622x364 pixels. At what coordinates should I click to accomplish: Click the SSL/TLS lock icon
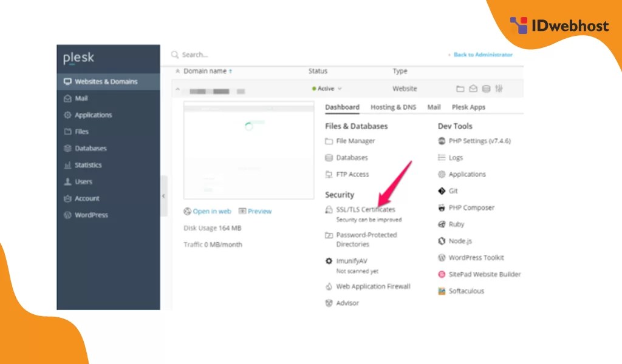click(329, 209)
